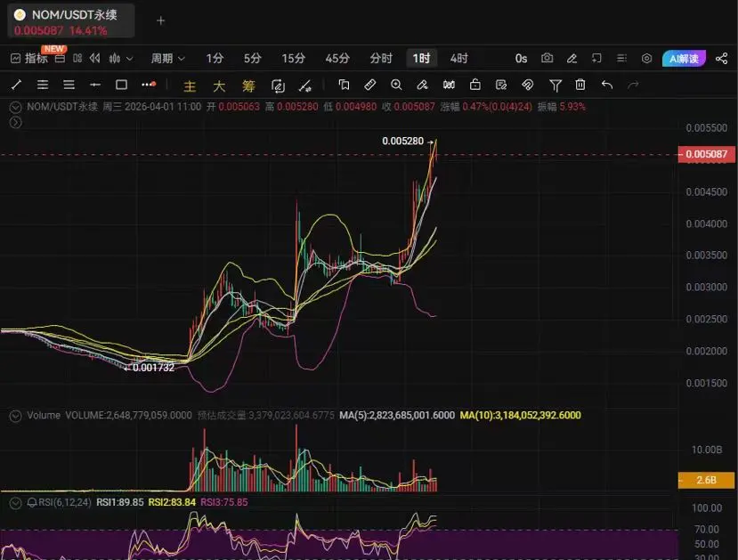Collapse the NOM/USDT永续 main chart legend
Image resolution: width=738 pixels, height=560 pixels.
(15, 108)
